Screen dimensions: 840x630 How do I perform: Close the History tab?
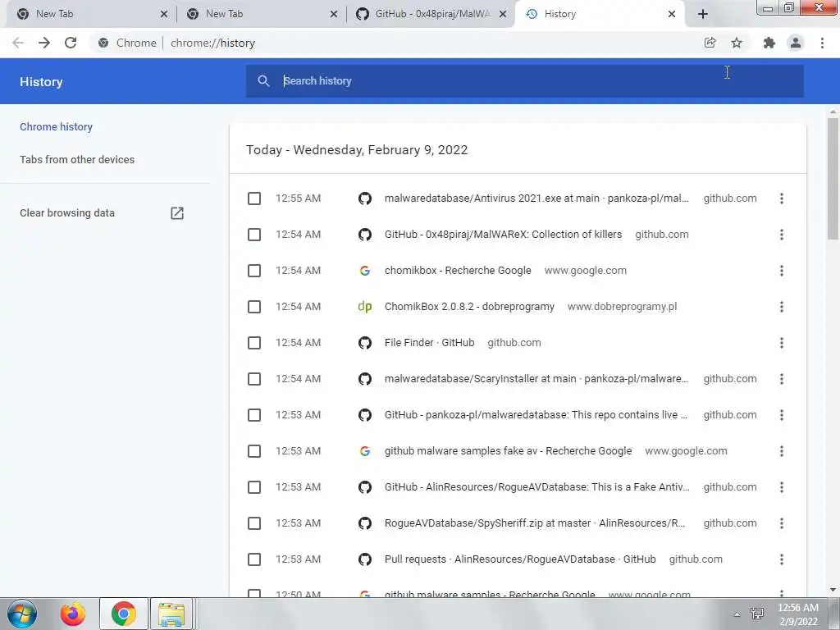(672, 15)
